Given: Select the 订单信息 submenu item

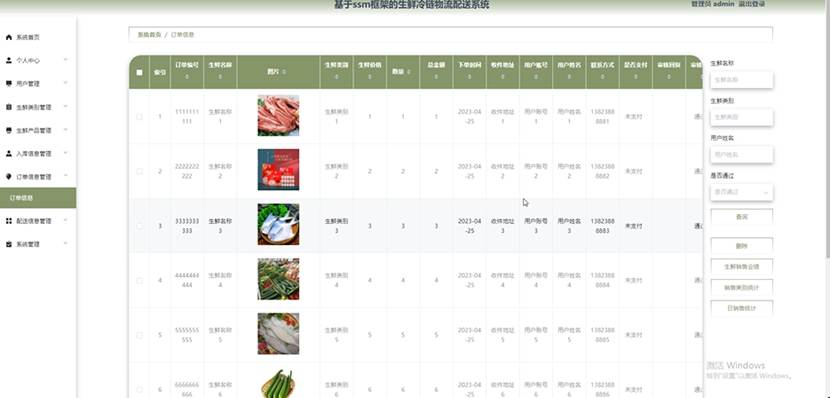Looking at the screenshot, I should [x=38, y=198].
